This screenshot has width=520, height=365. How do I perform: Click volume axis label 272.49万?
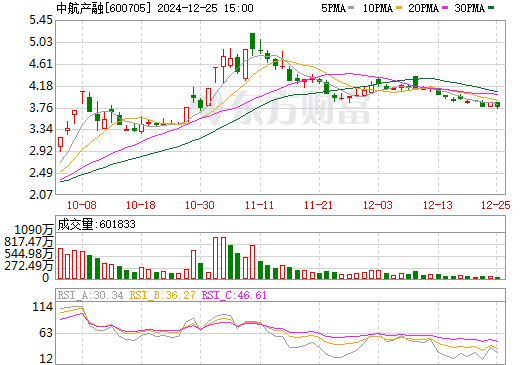29,266
